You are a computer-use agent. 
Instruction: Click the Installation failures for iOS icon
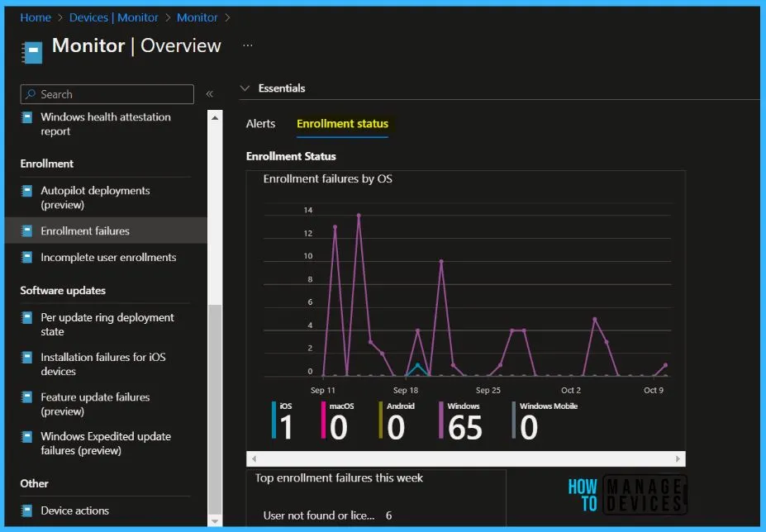point(27,357)
